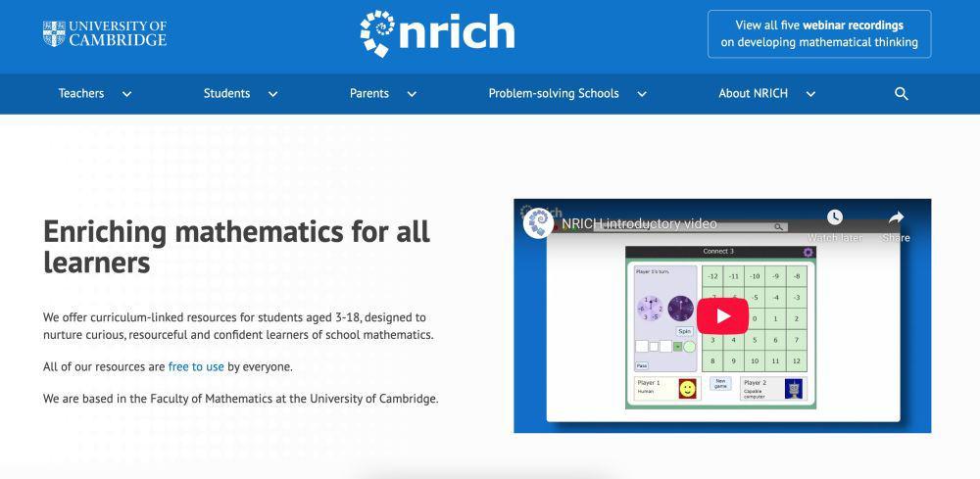Open the 'NRICH introductory video' title link
The width and height of the screenshot is (980, 479).
(639, 223)
